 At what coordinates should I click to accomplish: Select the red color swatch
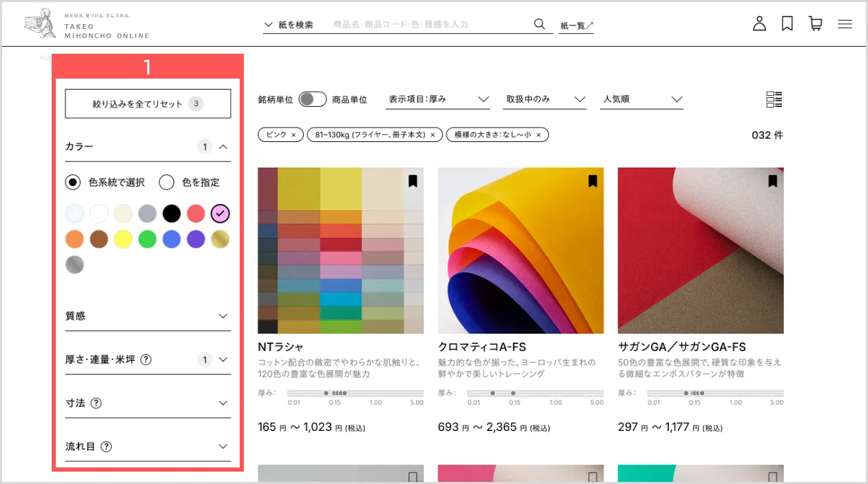(196, 214)
